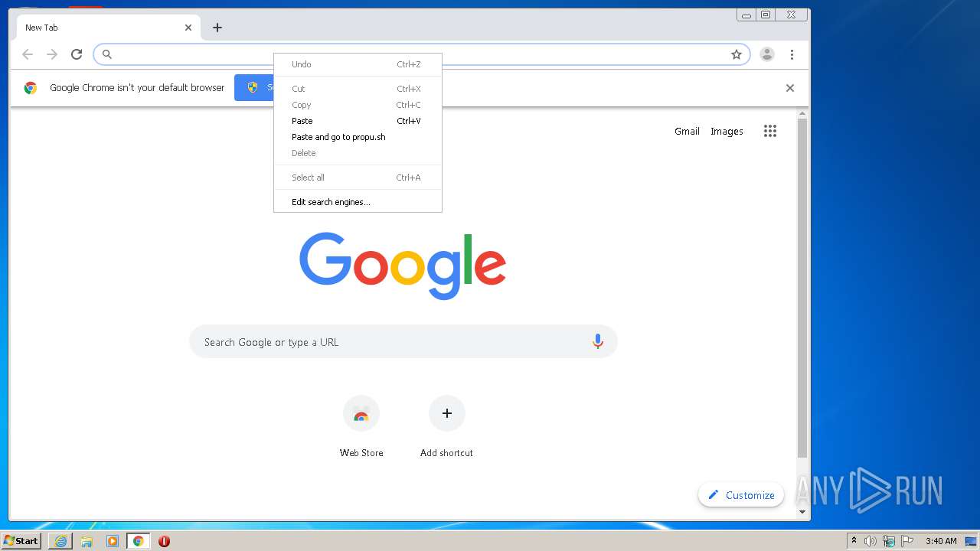Click the New Tab tab title
This screenshot has width=980, height=551.
coord(41,28)
